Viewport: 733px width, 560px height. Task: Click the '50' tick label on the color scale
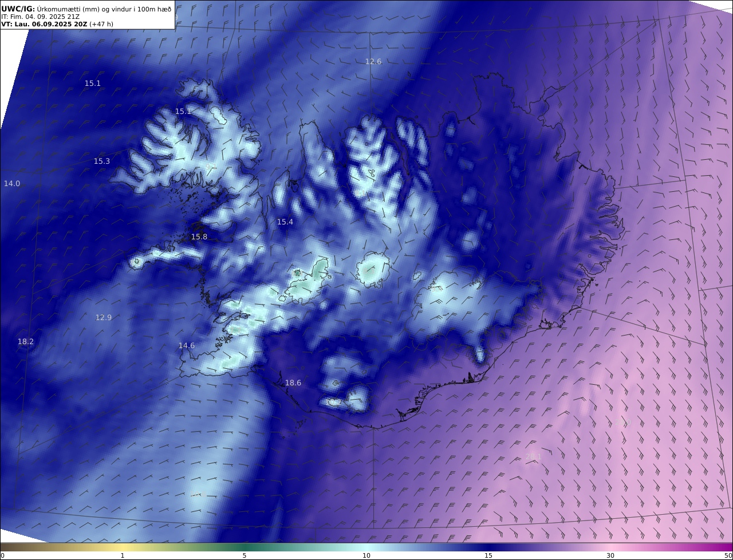728,555
